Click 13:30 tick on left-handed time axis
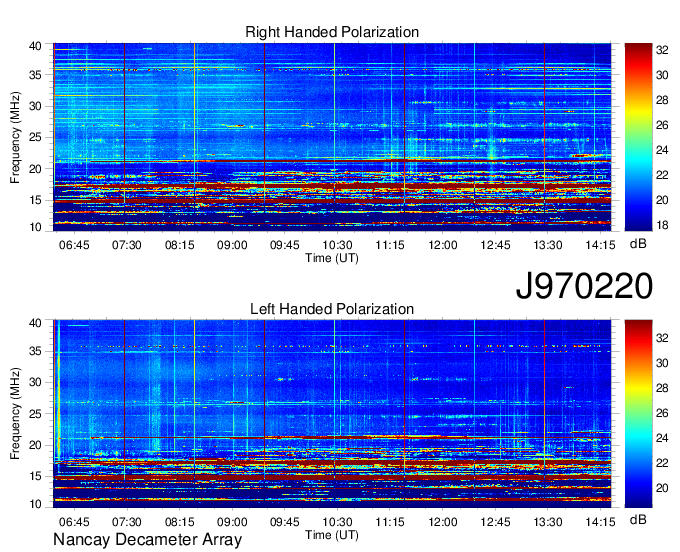 tap(548, 521)
